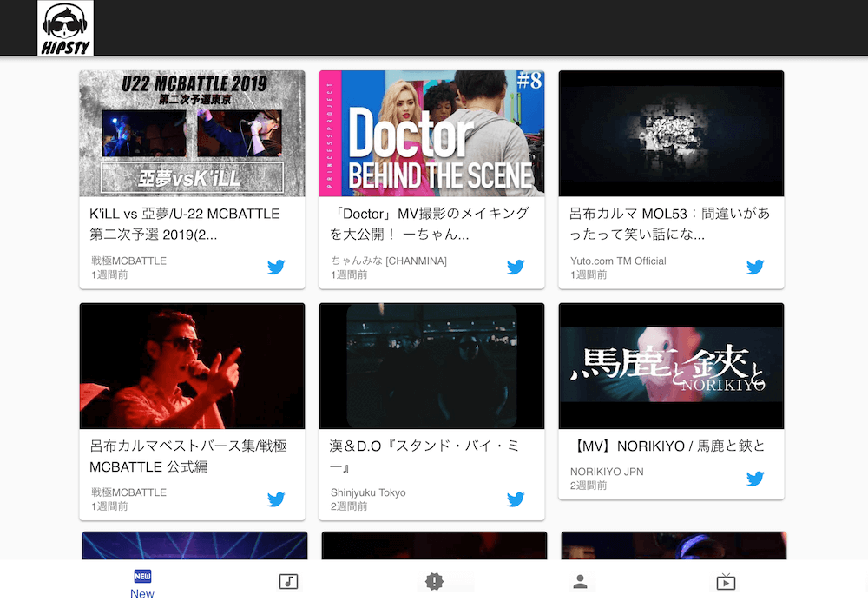Screen dimensions: 868x608
Task: Open title 【MV】NORIKIYO / 馬鹿と鋏と
Action: coord(667,446)
